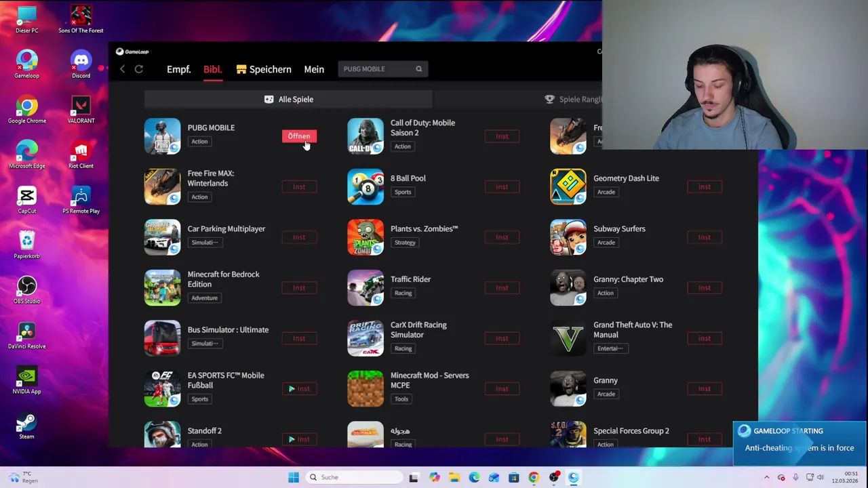This screenshot has height=488, width=868.
Task: Click the Subway Surfers game icon
Action: [568, 237]
